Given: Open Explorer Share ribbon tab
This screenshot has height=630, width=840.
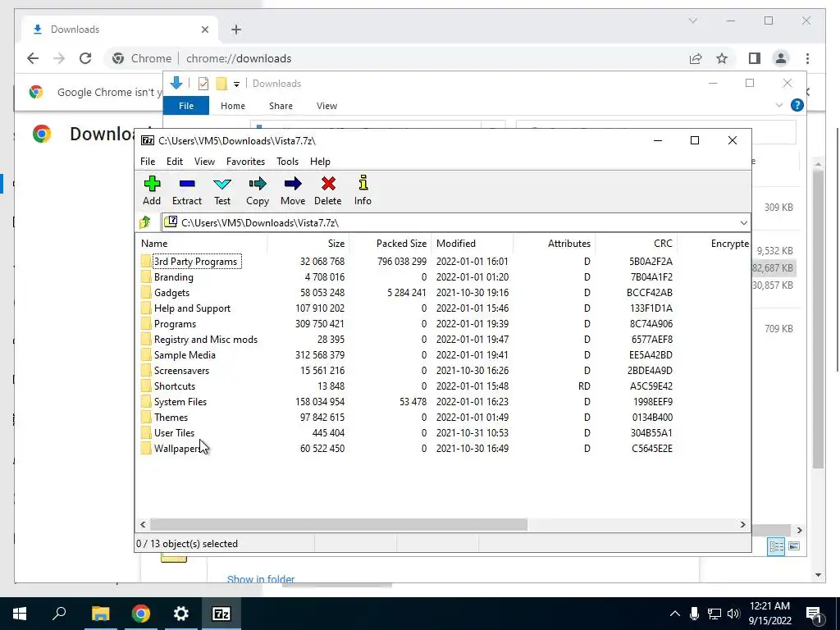Looking at the screenshot, I should click(281, 106).
